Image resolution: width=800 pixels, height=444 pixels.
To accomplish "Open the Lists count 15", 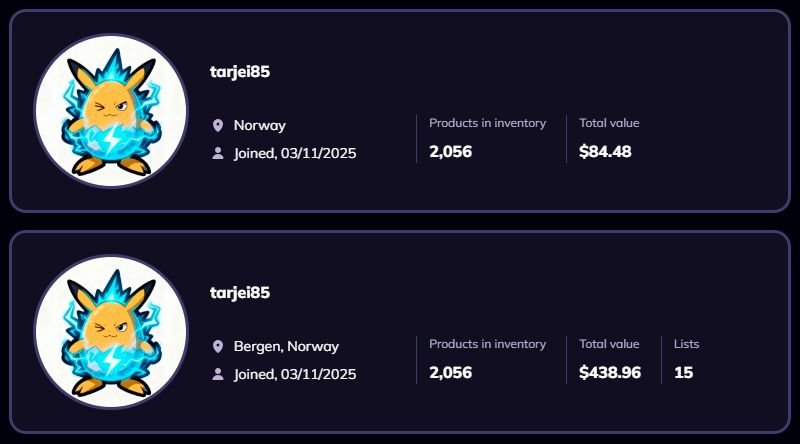I will 684,373.
